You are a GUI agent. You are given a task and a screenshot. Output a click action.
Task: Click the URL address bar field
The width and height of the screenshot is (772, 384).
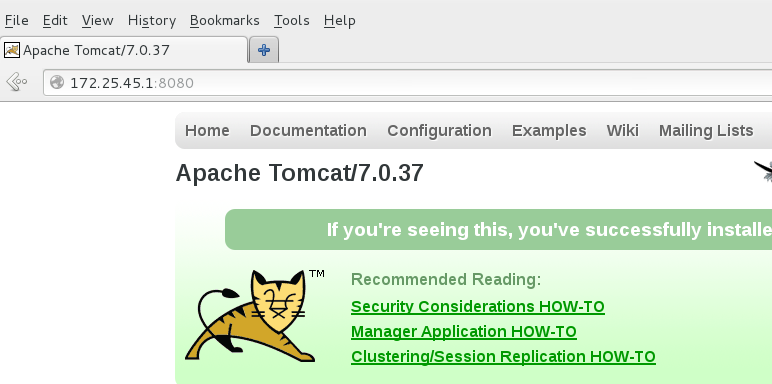(408, 82)
